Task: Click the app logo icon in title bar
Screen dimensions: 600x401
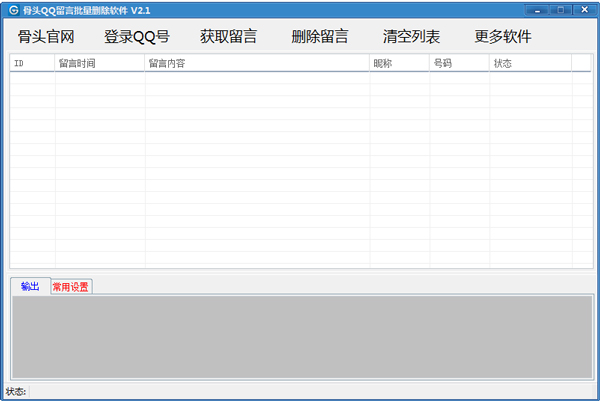Action: [13, 10]
